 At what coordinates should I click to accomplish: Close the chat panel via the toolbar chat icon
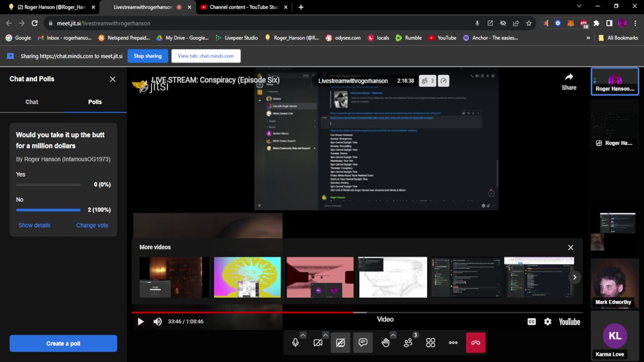click(x=363, y=343)
